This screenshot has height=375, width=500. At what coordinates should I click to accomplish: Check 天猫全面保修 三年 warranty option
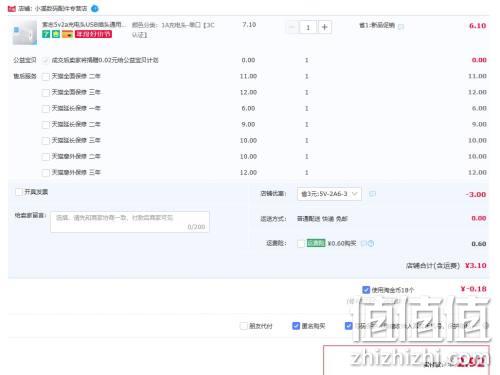pos(46,93)
